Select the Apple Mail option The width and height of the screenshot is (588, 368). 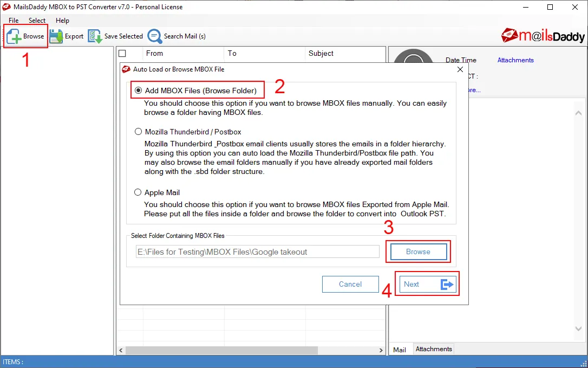(138, 192)
